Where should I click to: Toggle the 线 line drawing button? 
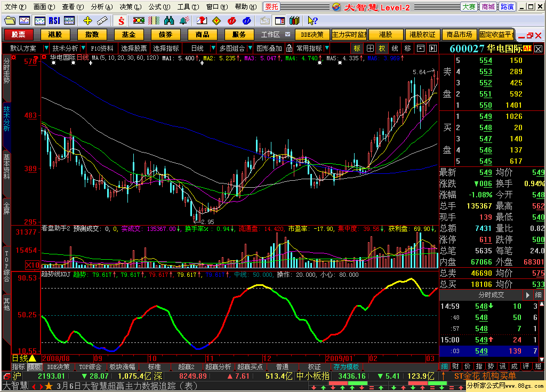coord(395,49)
